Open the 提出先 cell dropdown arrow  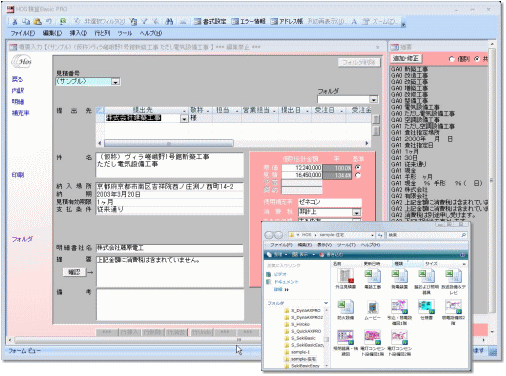pyautogui.click(x=184, y=118)
